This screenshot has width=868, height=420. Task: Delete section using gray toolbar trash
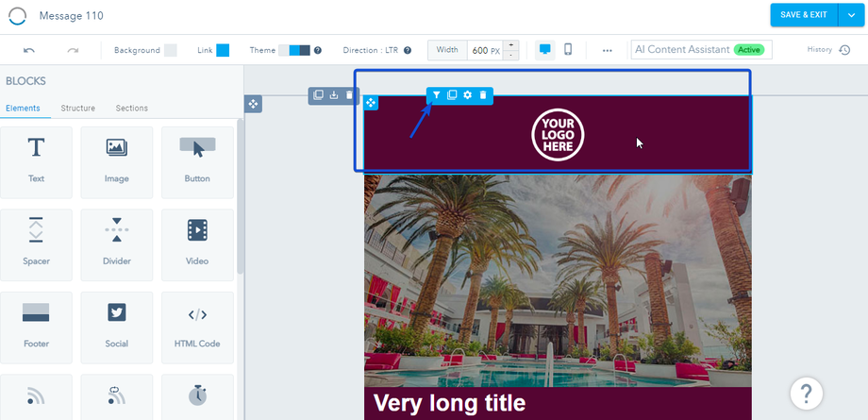[349, 94]
